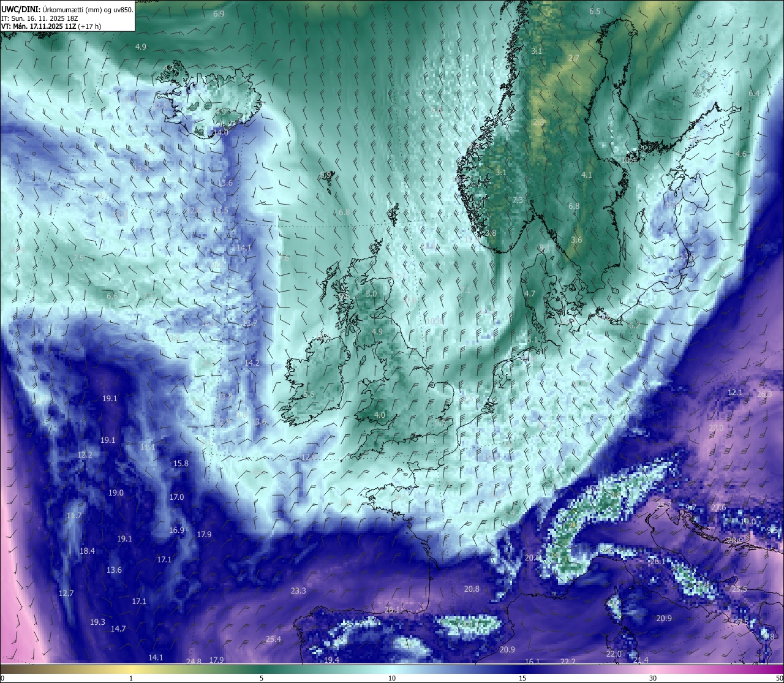The height and width of the screenshot is (683, 784).
Task: Click the 18.4 value label
Action: tap(88, 551)
